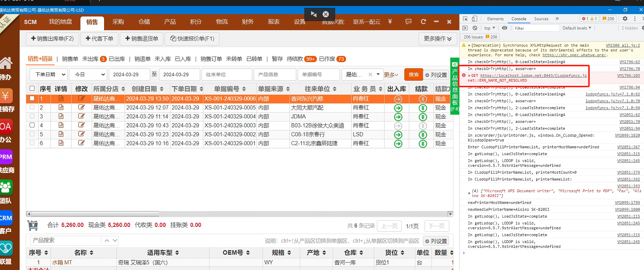Open the 财务 navigation tab
This screenshot has width=644, height=270.
tap(247, 22)
